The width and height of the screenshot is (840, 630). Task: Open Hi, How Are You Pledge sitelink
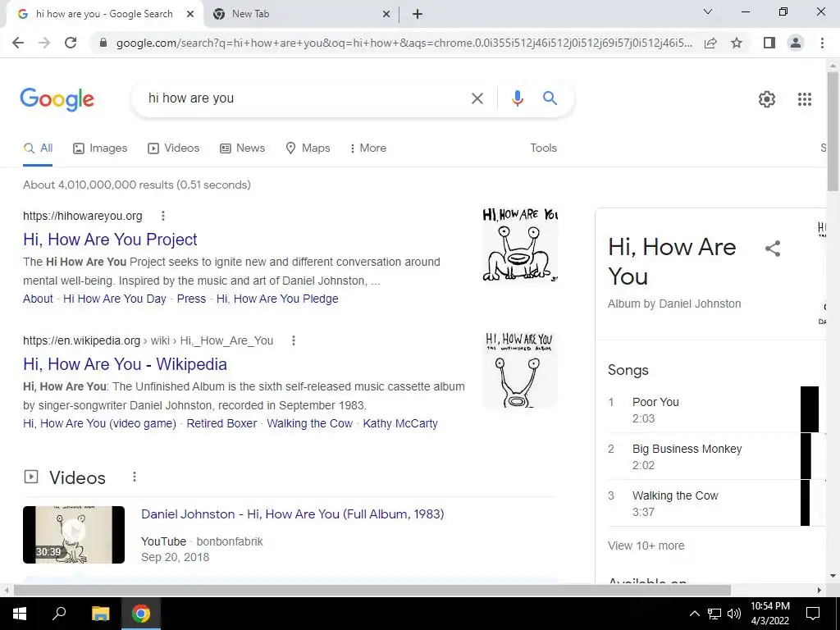277,299
